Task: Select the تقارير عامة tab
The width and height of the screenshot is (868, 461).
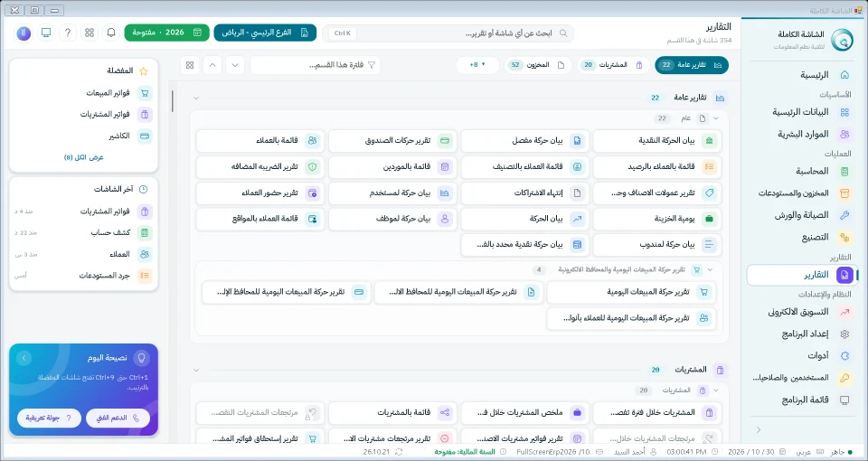Action: coord(692,65)
